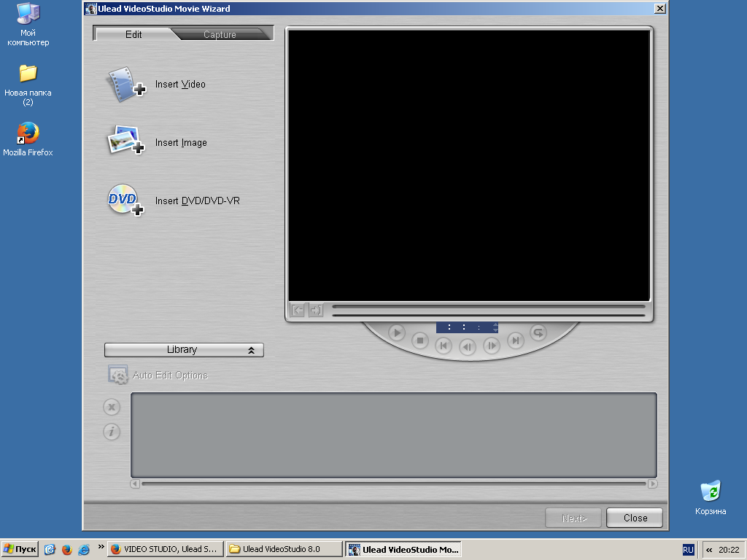Image resolution: width=747 pixels, height=560 pixels.
Task: Click the Insert Image icon
Action: click(x=125, y=141)
